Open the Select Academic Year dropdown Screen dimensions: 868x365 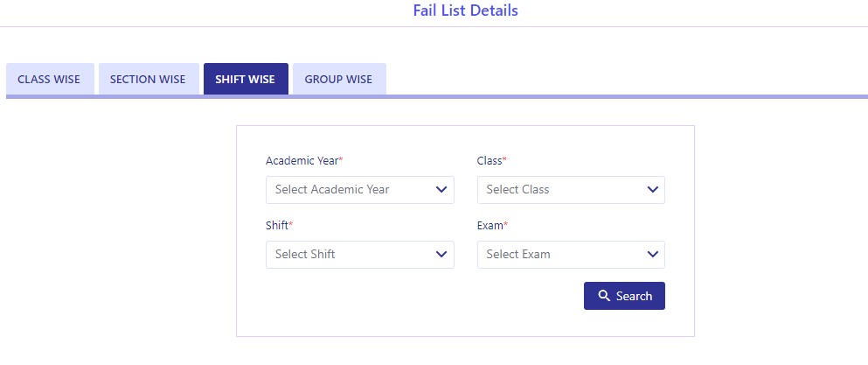pyautogui.click(x=360, y=190)
